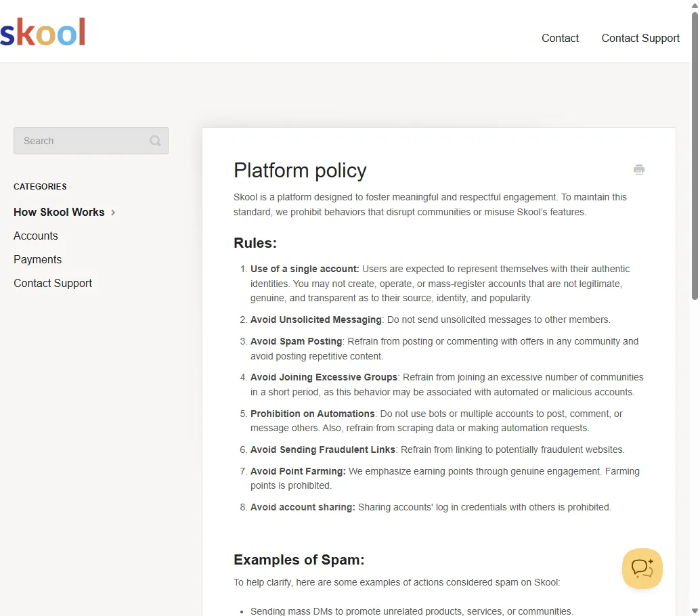
Task: Click inside the Search field
Action: [x=74, y=141]
